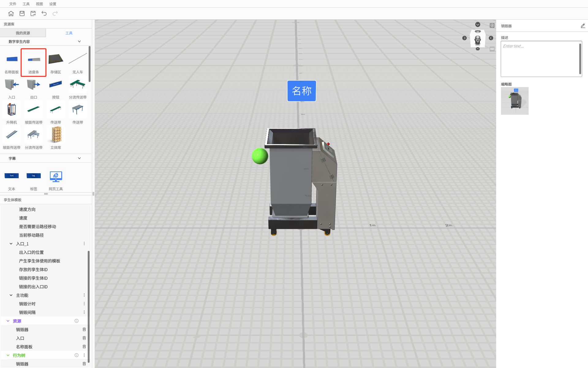The width and height of the screenshot is (588, 368).
Task: Collapse the 入口_1 tree node
Action: 11,244
